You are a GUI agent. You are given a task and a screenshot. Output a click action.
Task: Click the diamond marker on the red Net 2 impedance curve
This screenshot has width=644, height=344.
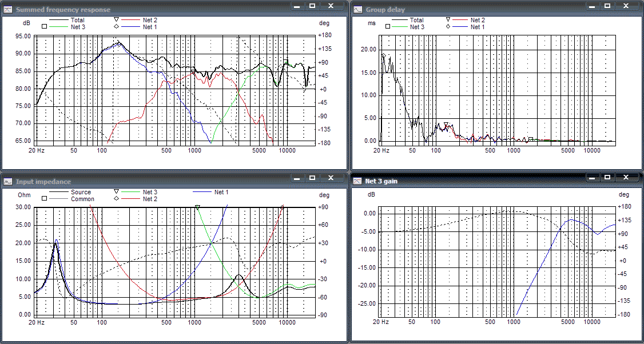(282, 207)
